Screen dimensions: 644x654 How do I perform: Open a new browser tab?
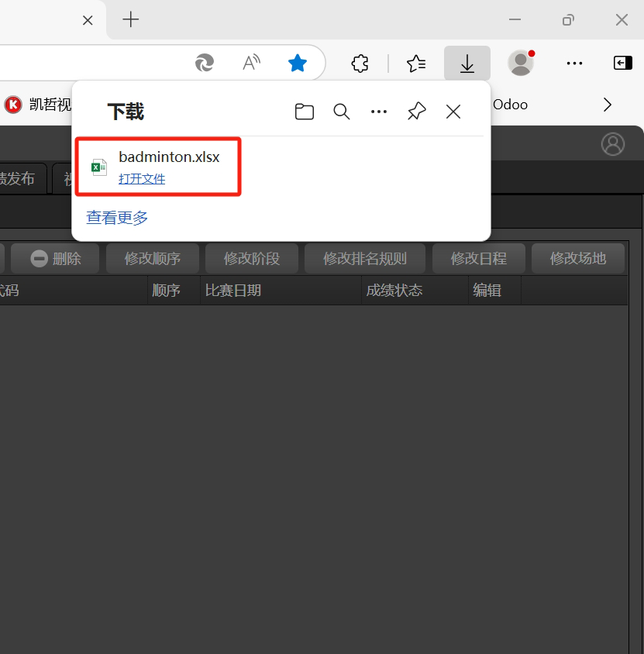pos(131,20)
